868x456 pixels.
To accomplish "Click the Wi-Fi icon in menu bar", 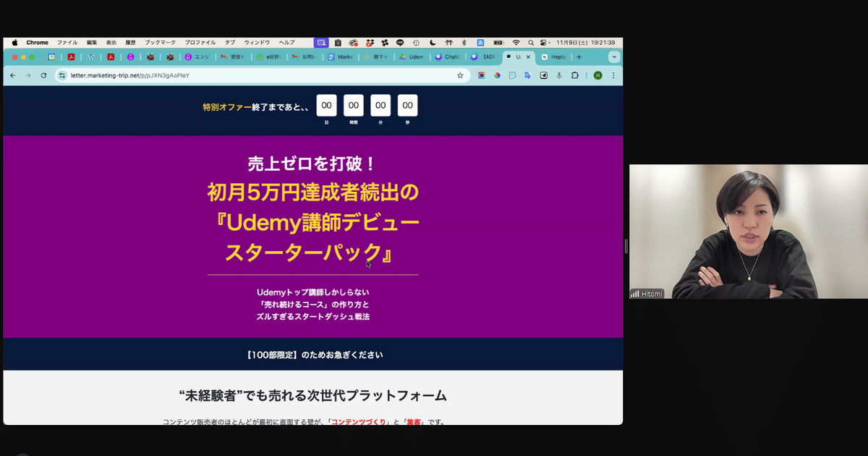I will (x=516, y=43).
